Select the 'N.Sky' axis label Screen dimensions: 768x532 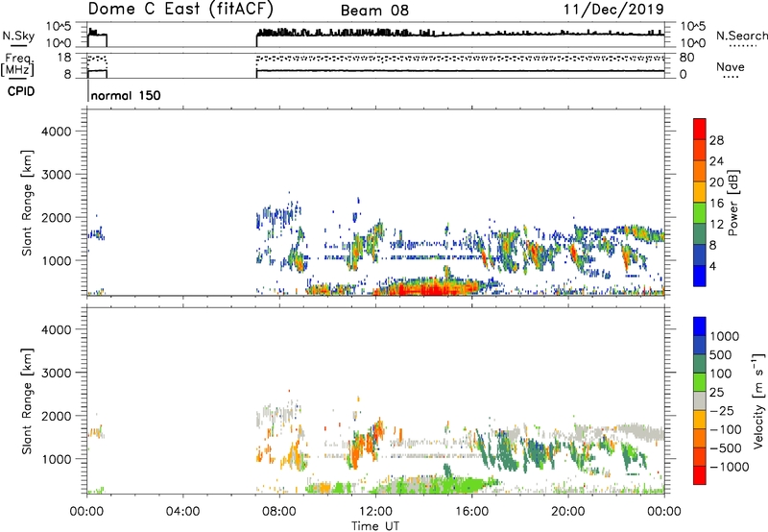click(x=18, y=36)
